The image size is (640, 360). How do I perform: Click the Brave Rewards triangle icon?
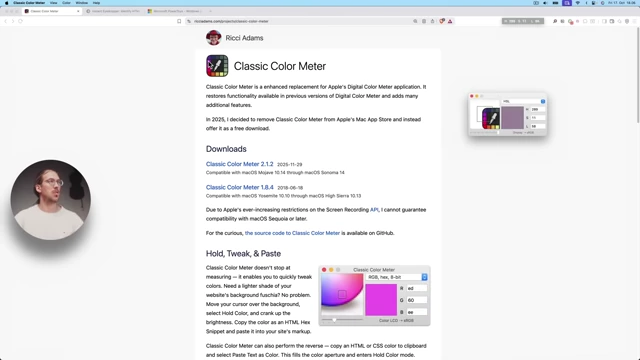(450, 21)
